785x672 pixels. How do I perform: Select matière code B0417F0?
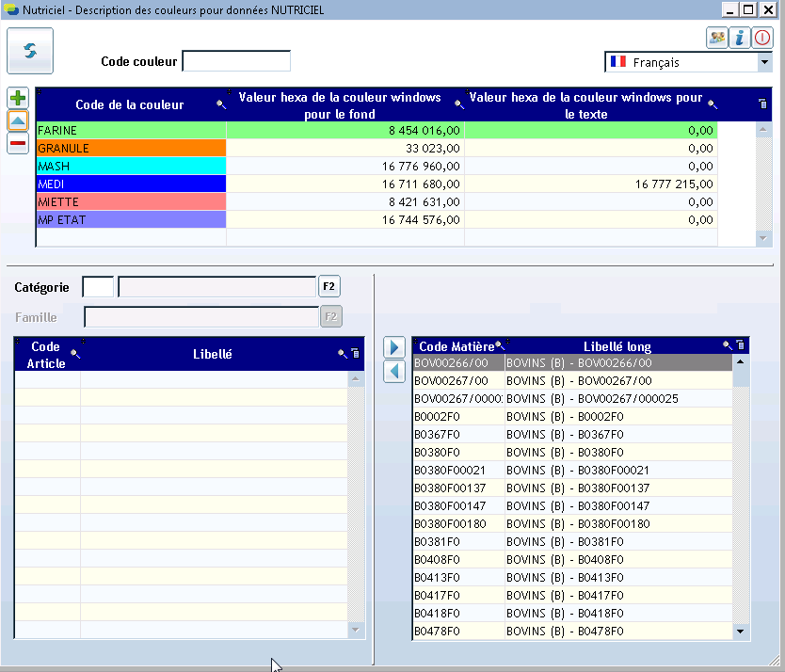point(437,596)
